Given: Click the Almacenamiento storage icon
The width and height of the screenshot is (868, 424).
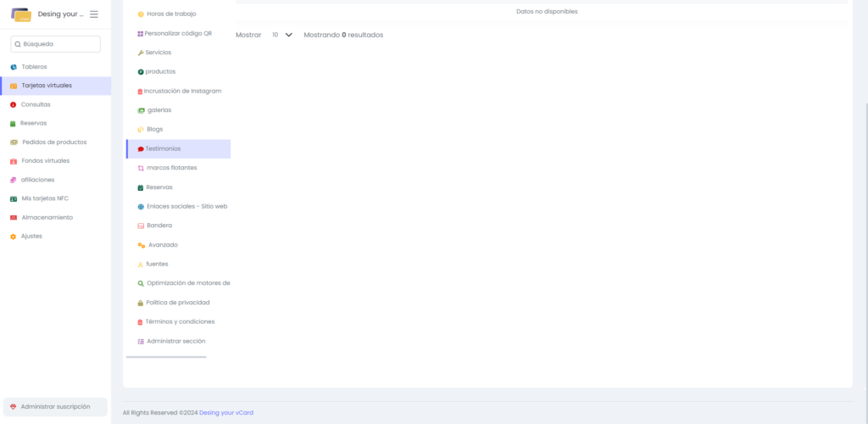Looking at the screenshot, I should [14, 218].
